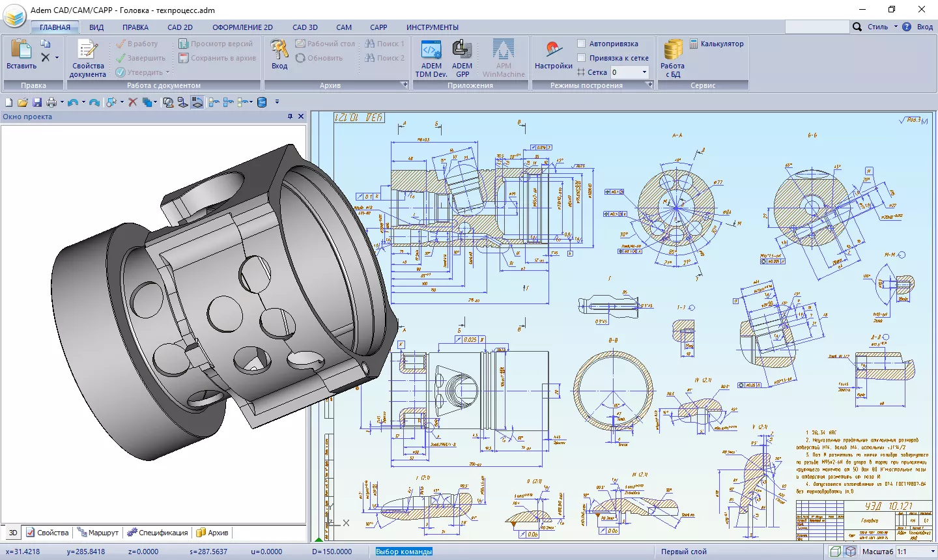Image resolution: width=938 pixels, height=560 pixels.
Task: Open the Масштаб 1:1 dropdown
Action: (x=932, y=552)
